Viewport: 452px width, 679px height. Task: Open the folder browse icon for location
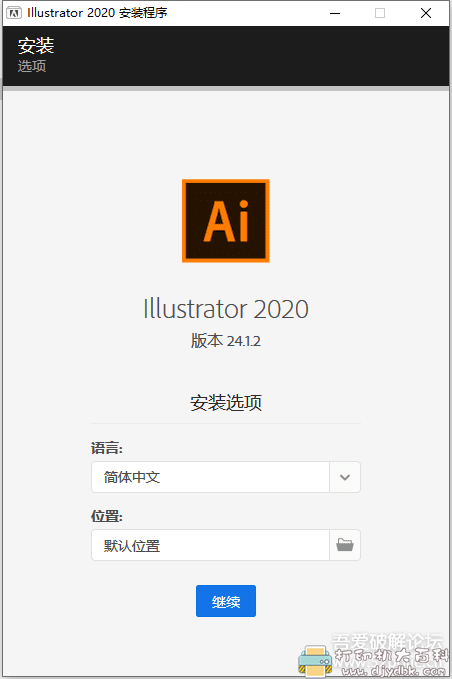tap(345, 545)
